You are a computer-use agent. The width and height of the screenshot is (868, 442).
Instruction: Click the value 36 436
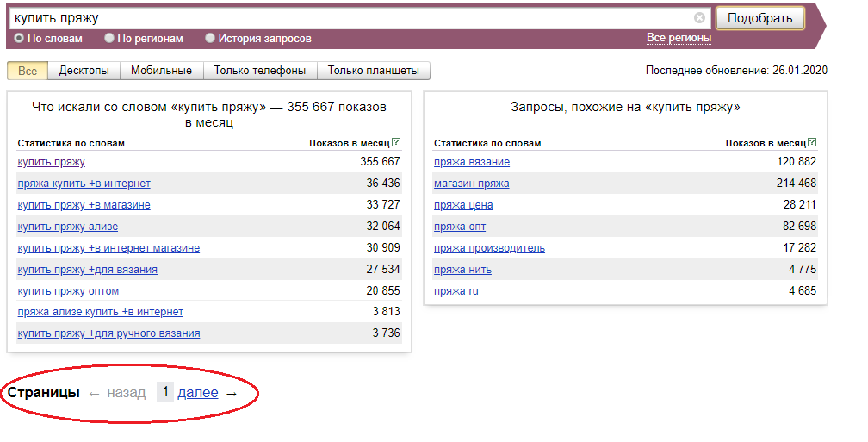coord(383,184)
